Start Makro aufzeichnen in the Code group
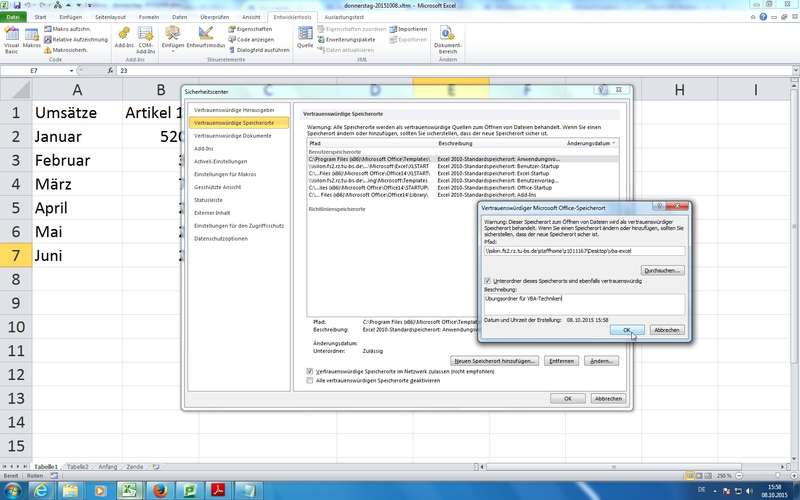 67,29
